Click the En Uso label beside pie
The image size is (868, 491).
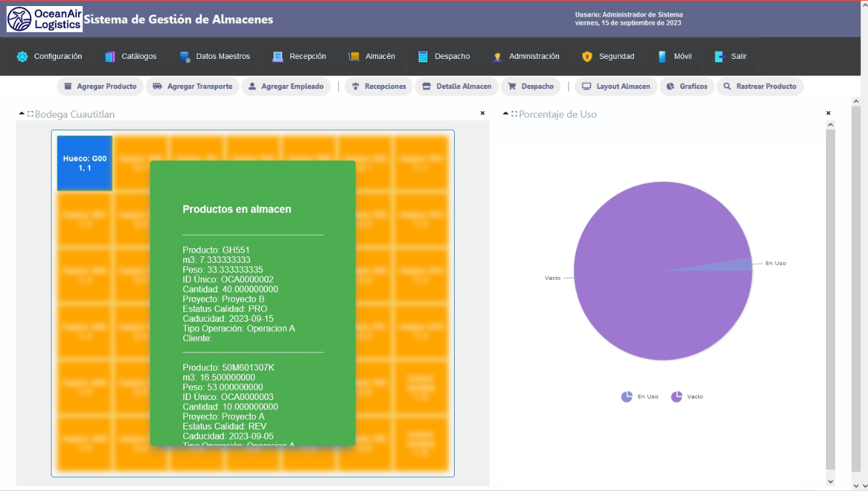[x=776, y=264]
